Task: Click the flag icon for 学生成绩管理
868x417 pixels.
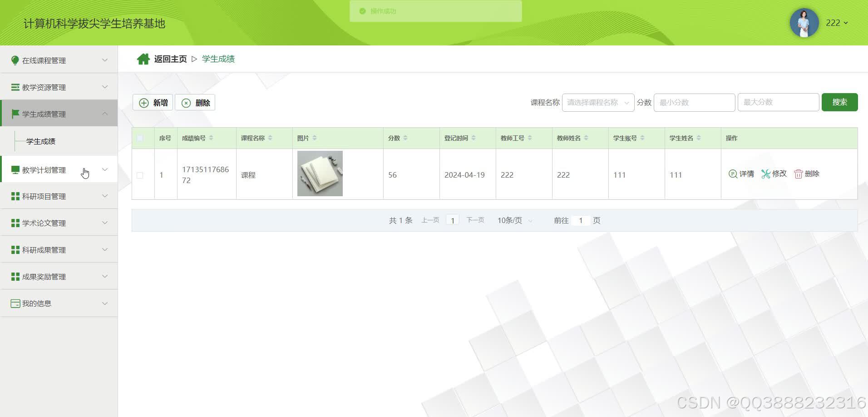Action: coord(15,114)
